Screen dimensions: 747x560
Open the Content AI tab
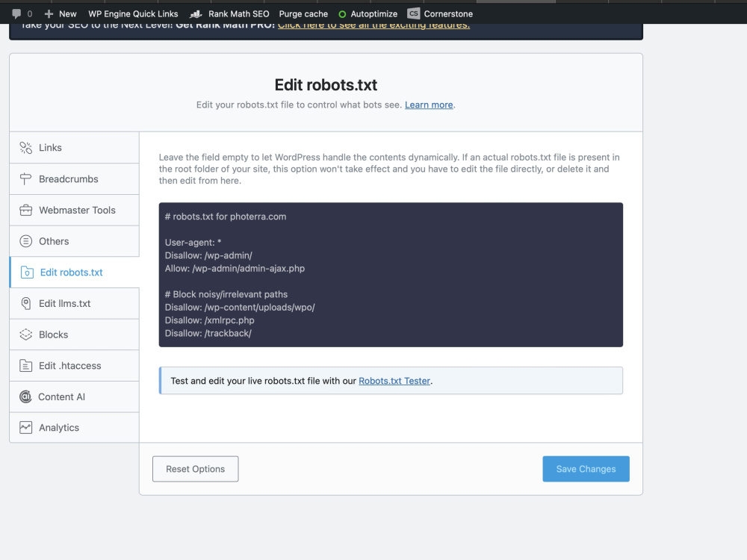click(74, 396)
